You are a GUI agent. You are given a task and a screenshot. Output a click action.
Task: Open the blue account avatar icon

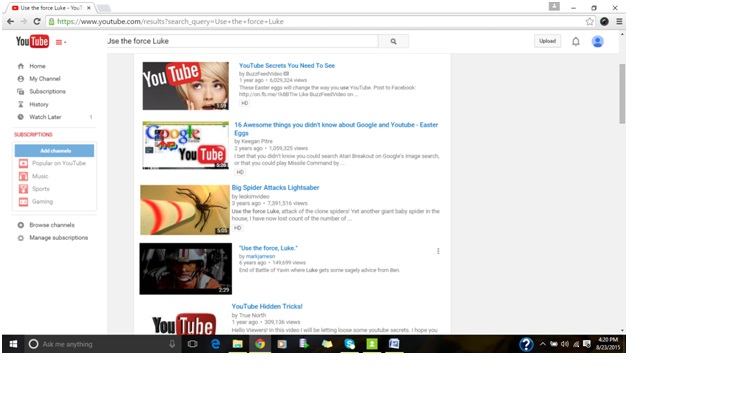(x=598, y=41)
